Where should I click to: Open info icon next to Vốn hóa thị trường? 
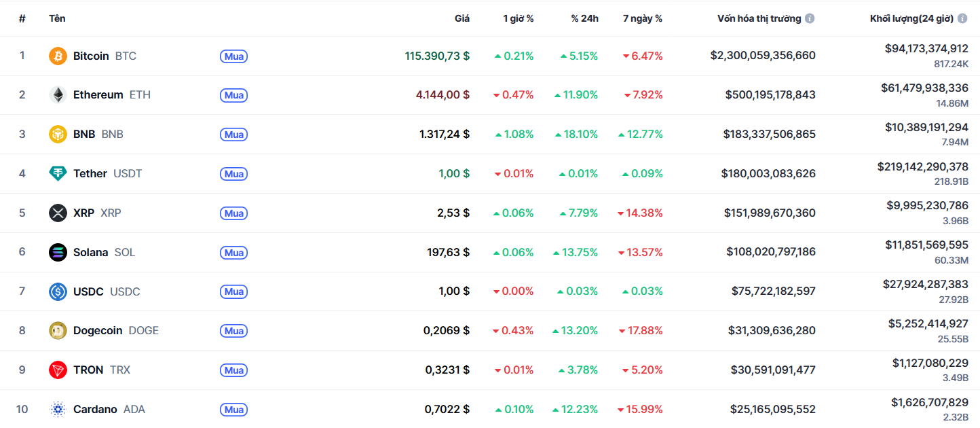810,18
